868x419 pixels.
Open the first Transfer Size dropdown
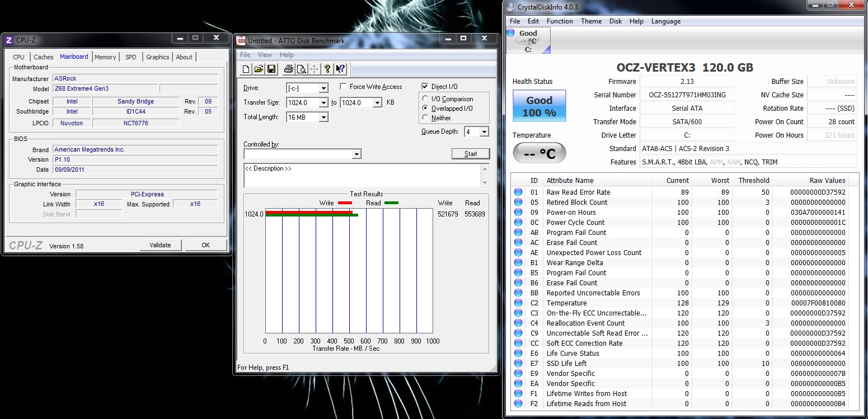point(323,103)
